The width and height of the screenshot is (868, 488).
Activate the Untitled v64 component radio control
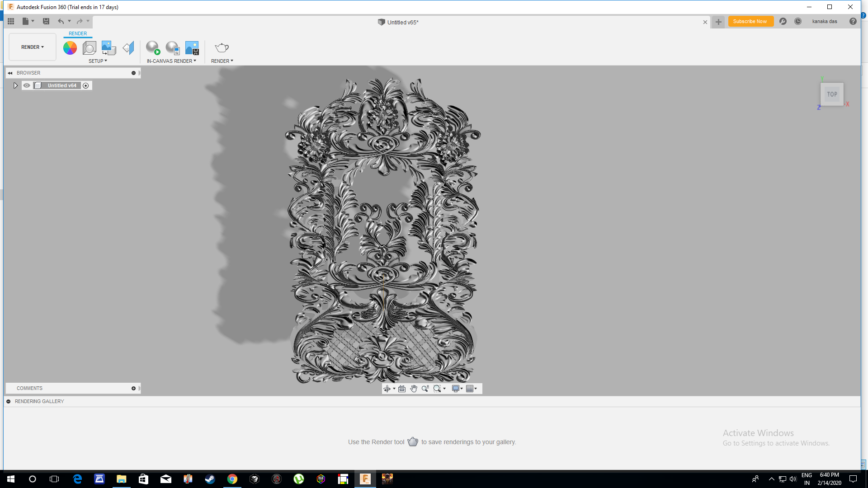[86, 85]
